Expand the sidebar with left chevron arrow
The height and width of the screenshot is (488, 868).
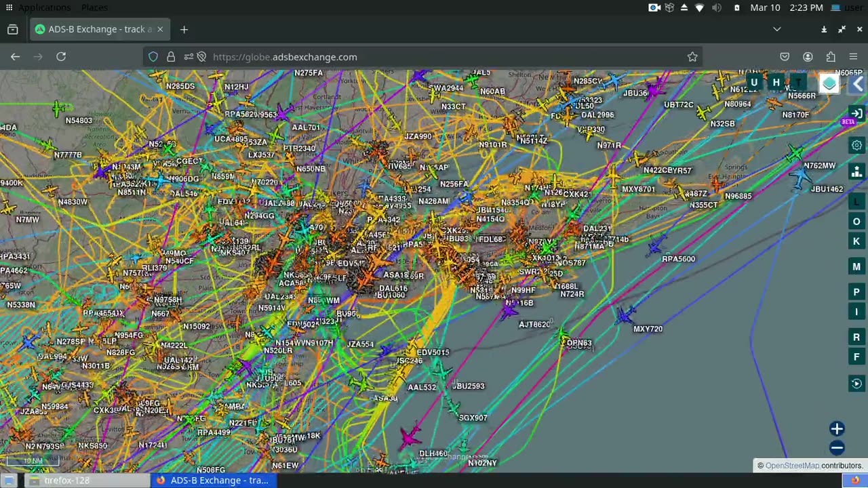tap(858, 84)
